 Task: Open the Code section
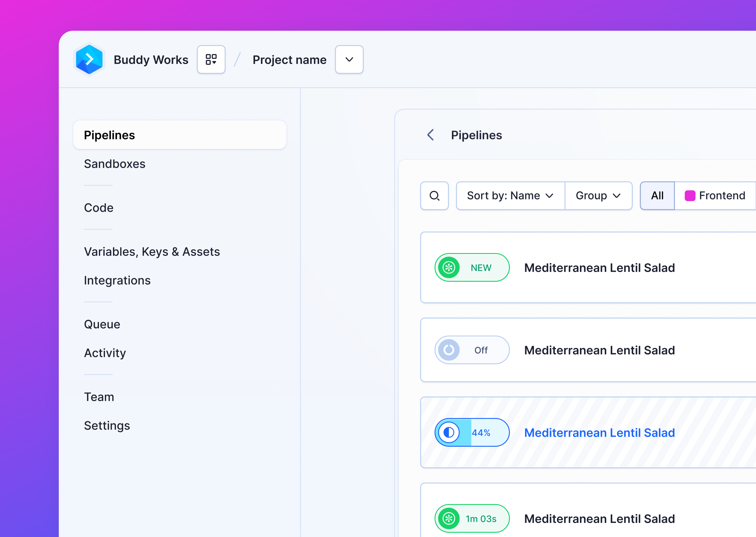(99, 208)
